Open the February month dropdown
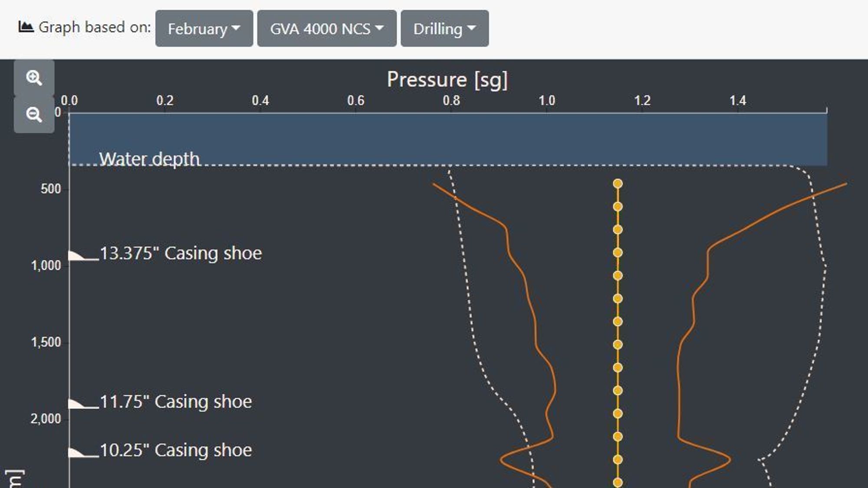868x488 pixels. [x=204, y=29]
